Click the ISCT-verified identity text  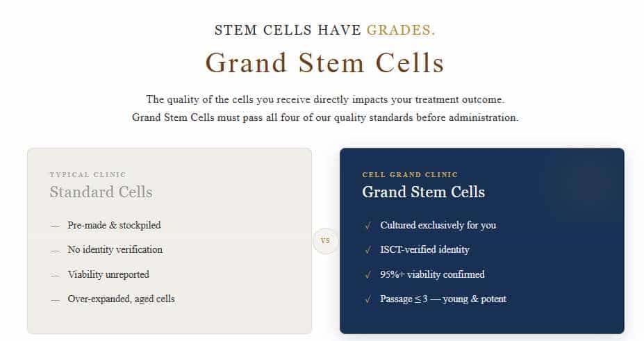424,250
